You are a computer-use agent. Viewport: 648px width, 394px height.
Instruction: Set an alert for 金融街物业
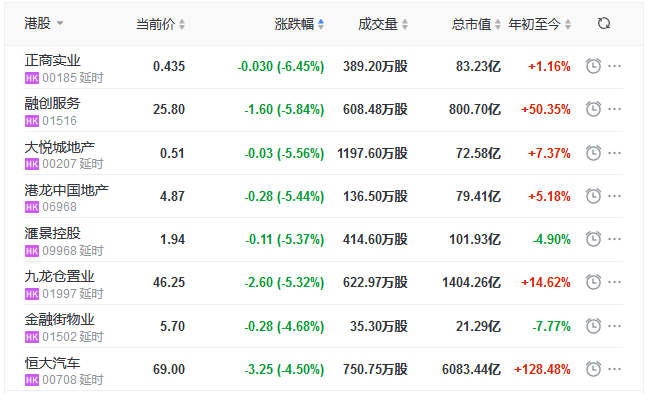tap(593, 326)
